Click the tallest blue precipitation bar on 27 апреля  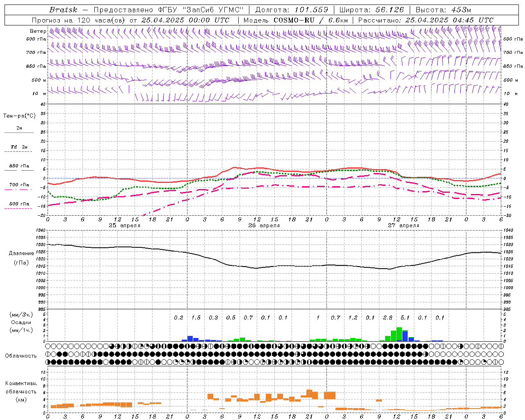405,336
